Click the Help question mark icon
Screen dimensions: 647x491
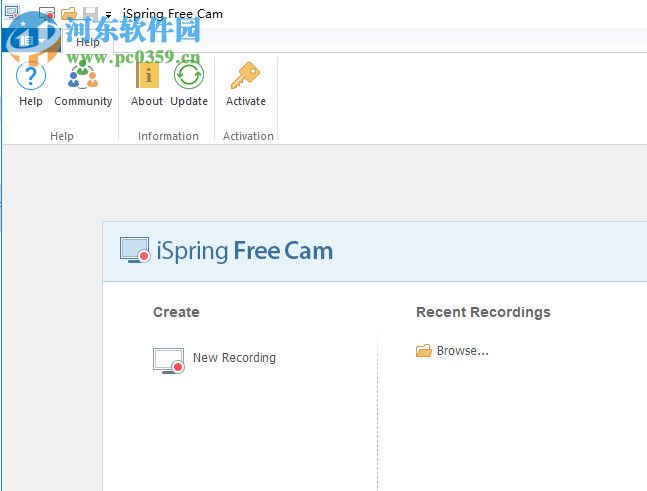31,76
